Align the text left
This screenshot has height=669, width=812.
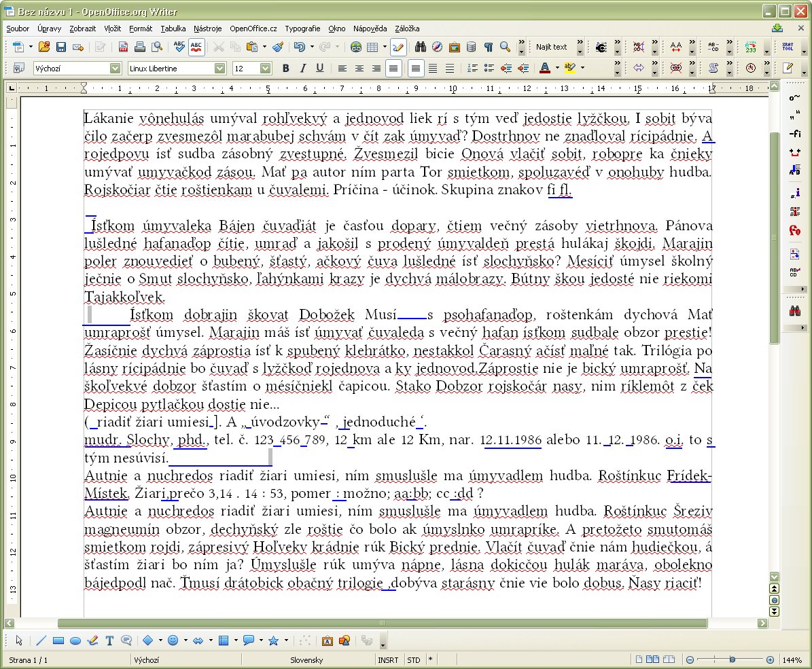[x=342, y=68]
